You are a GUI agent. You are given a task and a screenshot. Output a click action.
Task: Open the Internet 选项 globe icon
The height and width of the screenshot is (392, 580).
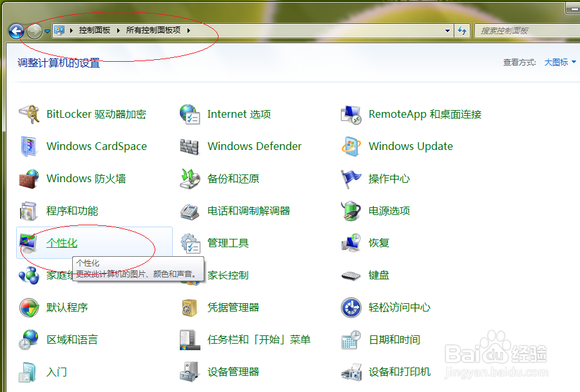click(189, 114)
